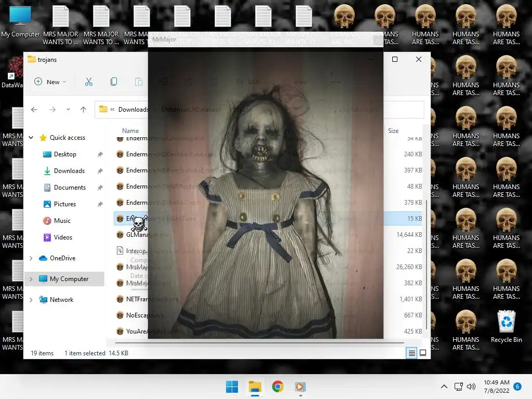Sort files by the Name column header

[130, 131]
